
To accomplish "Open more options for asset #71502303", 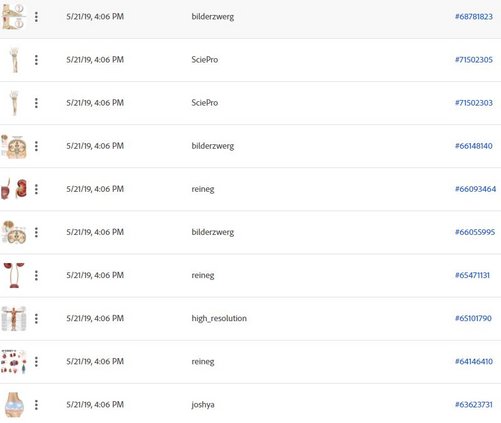I will click(36, 103).
